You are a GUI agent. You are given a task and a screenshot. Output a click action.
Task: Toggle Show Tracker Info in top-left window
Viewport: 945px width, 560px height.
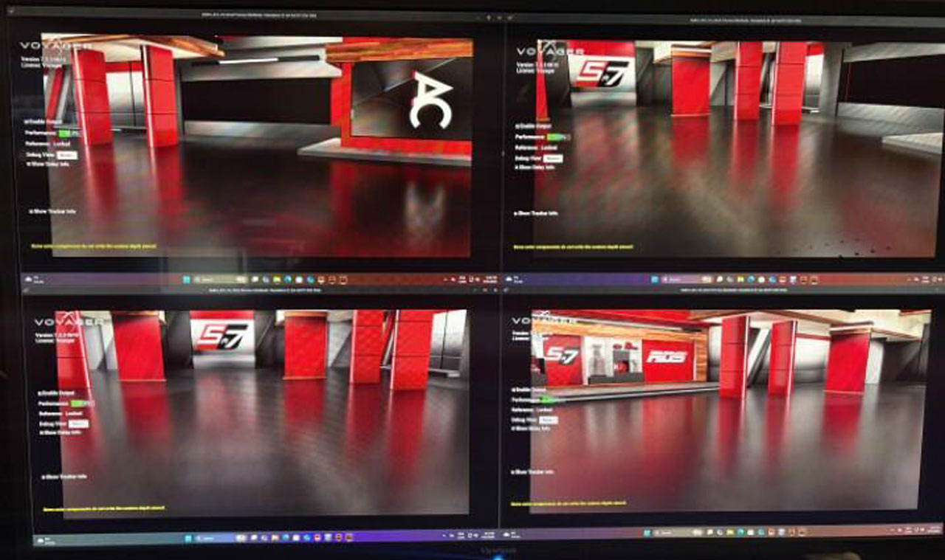[x=52, y=212]
